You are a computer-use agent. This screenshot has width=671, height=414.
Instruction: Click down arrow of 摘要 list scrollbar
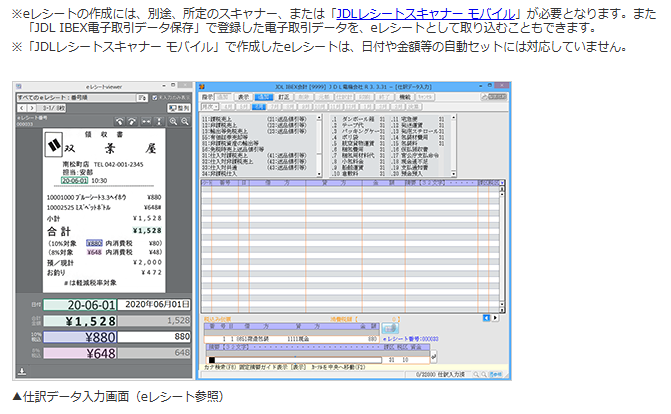454,174
